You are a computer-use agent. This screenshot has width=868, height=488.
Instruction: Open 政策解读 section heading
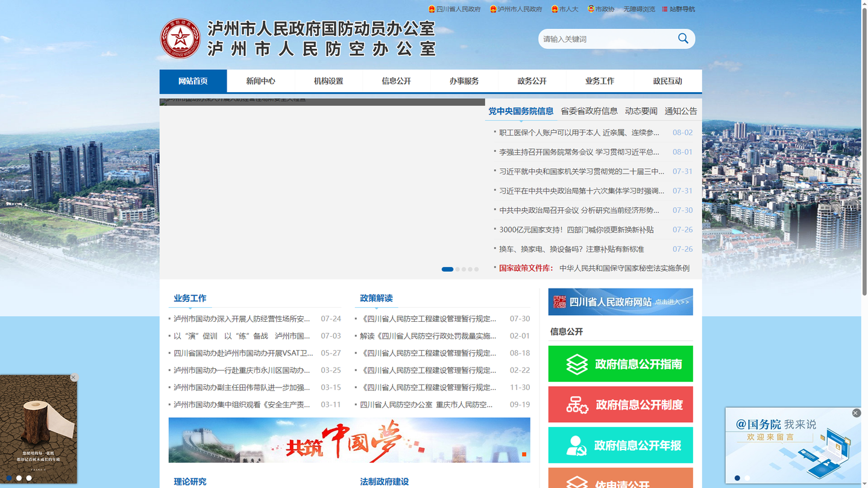[x=376, y=298]
